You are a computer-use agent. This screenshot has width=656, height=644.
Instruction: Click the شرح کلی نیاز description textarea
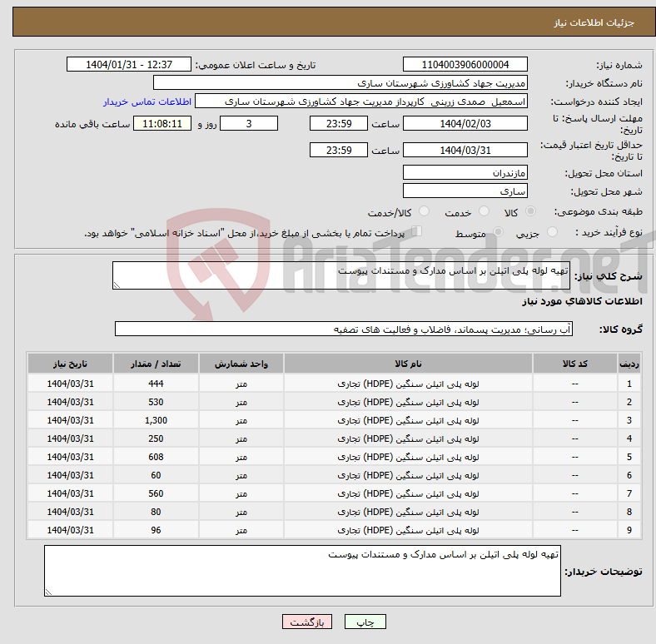point(341,275)
